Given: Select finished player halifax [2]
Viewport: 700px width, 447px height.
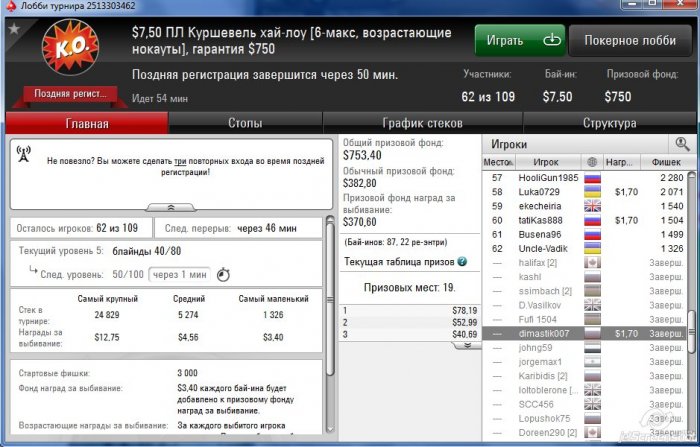Looking at the screenshot, I should tap(584, 263).
